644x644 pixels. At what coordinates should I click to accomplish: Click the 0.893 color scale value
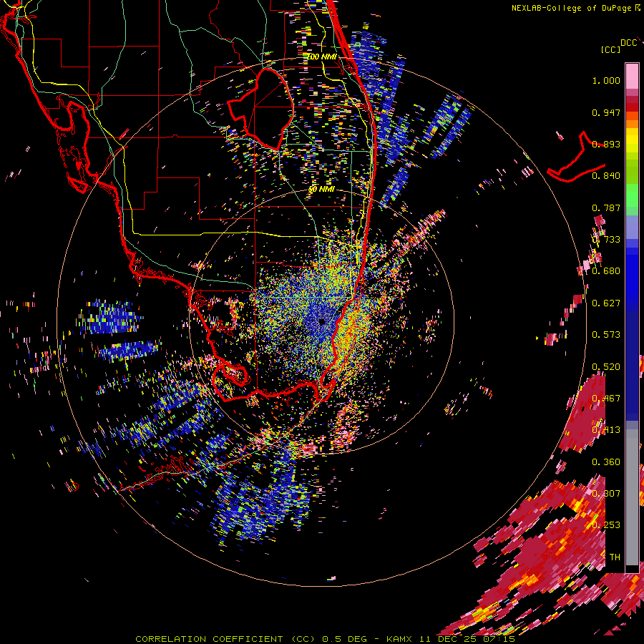(x=606, y=144)
